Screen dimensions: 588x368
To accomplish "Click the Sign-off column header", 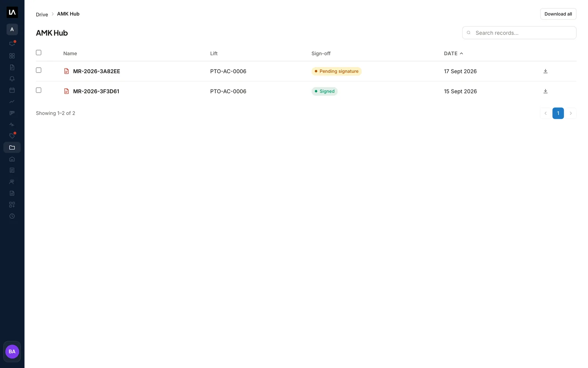I will pyautogui.click(x=321, y=53).
